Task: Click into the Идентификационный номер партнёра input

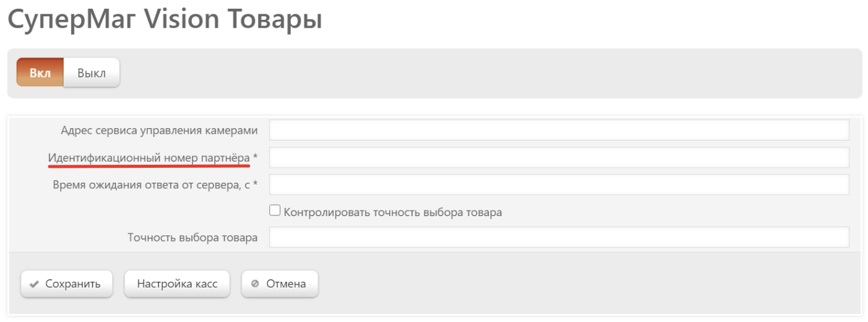Action: pyautogui.click(x=559, y=157)
